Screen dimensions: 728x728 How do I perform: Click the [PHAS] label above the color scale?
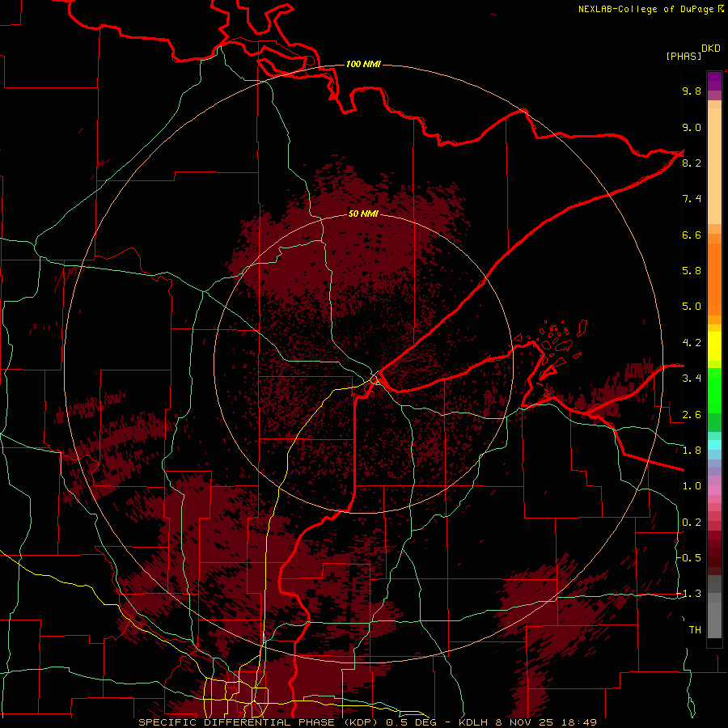[684, 56]
